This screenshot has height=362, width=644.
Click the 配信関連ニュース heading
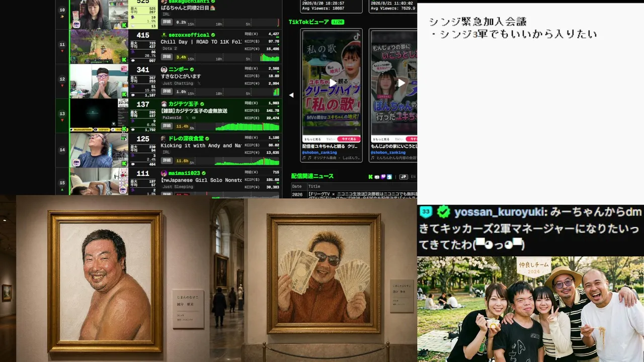312,176
